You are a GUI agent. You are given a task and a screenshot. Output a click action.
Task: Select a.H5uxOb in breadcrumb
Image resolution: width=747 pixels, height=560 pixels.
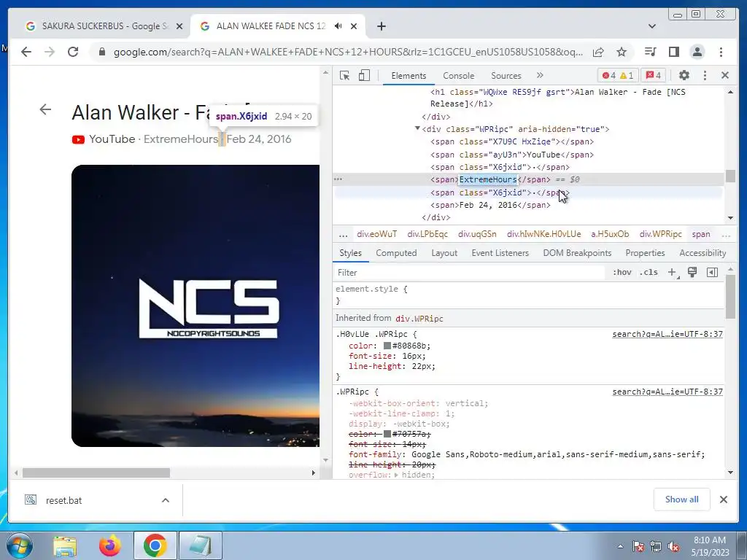(x=610, y=234)
